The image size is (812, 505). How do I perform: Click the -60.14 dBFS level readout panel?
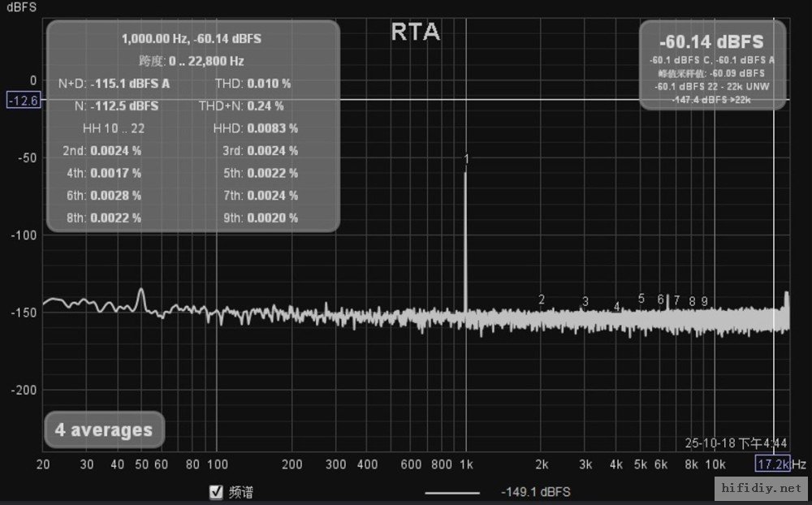(712, 65)
